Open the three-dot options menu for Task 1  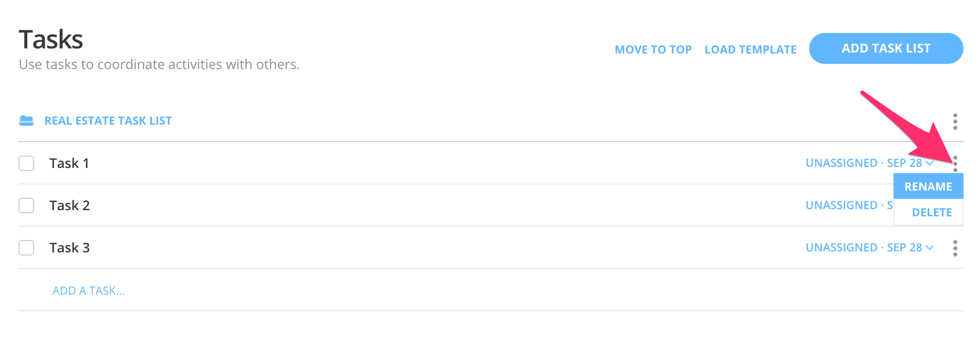tap(955, 163)
